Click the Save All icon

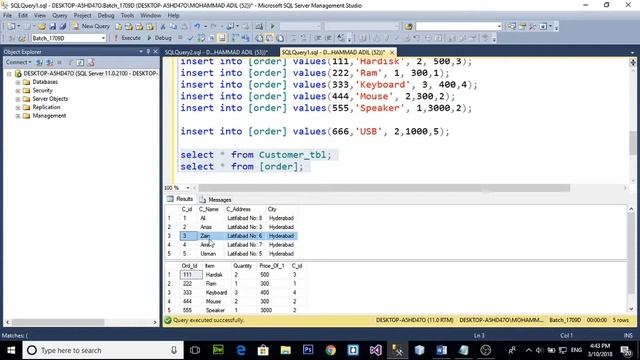point(62,26)
